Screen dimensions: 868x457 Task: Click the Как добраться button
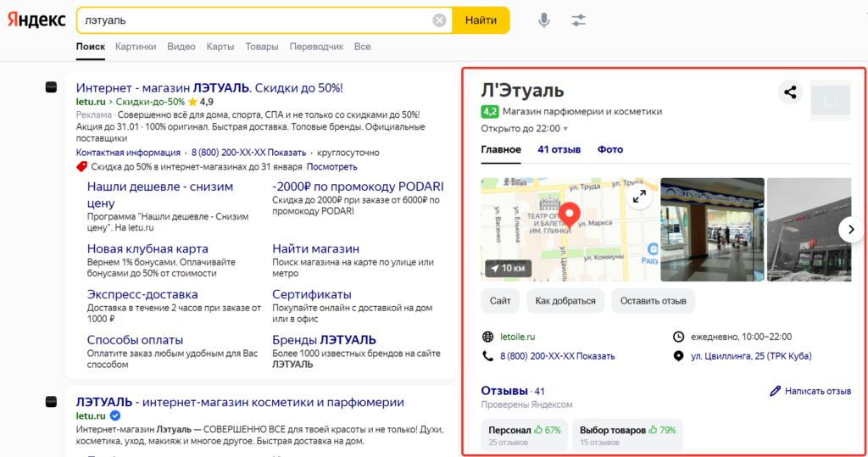[x=565, y=301]
